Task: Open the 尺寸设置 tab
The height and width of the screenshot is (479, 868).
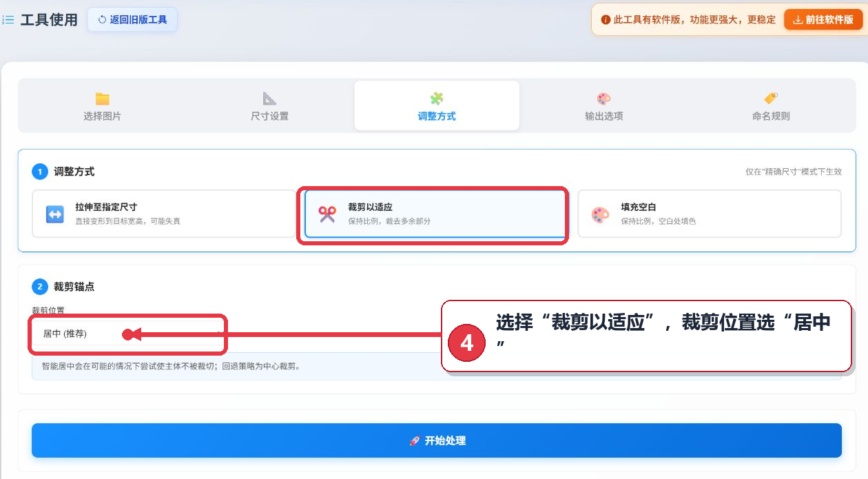Action: 269,106
